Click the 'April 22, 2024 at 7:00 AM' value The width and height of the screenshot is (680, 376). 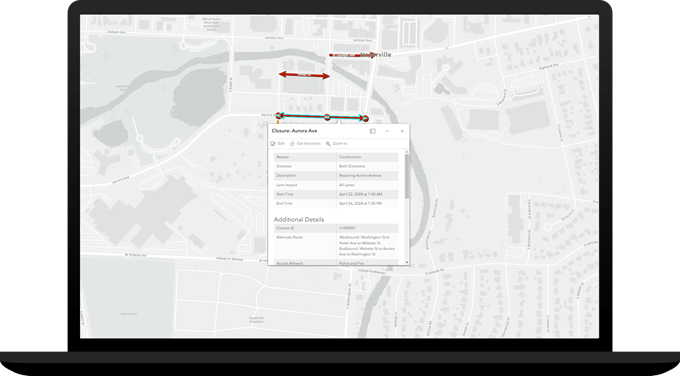pyautogui.click(x=360, y=194)
